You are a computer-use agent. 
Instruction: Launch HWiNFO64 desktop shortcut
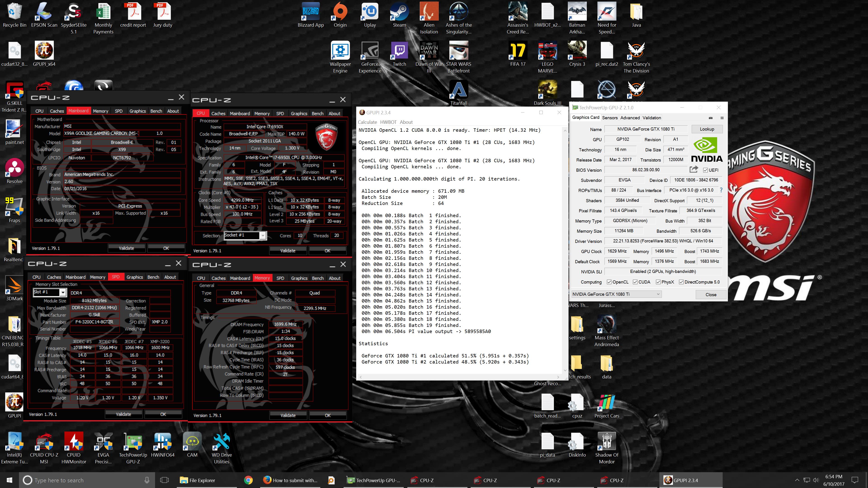tap(163, 445)
